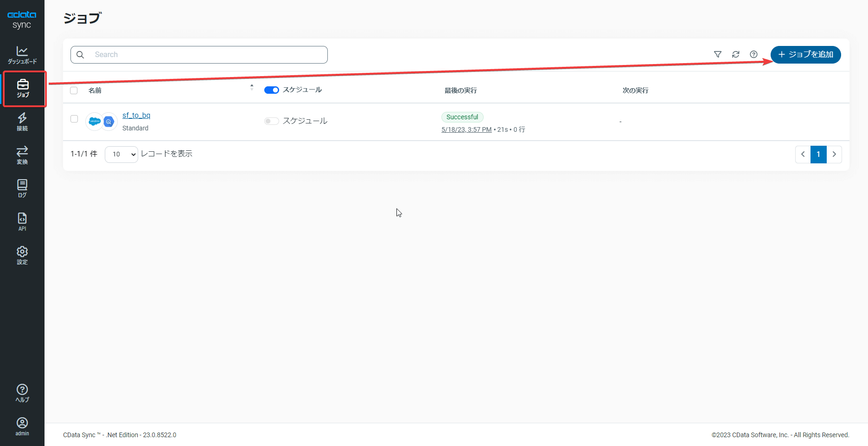Image resolution: width=868 pixels, height=446 pixels.
Task: Sort the table by 名前 column arrows
Action: point(252,87)
